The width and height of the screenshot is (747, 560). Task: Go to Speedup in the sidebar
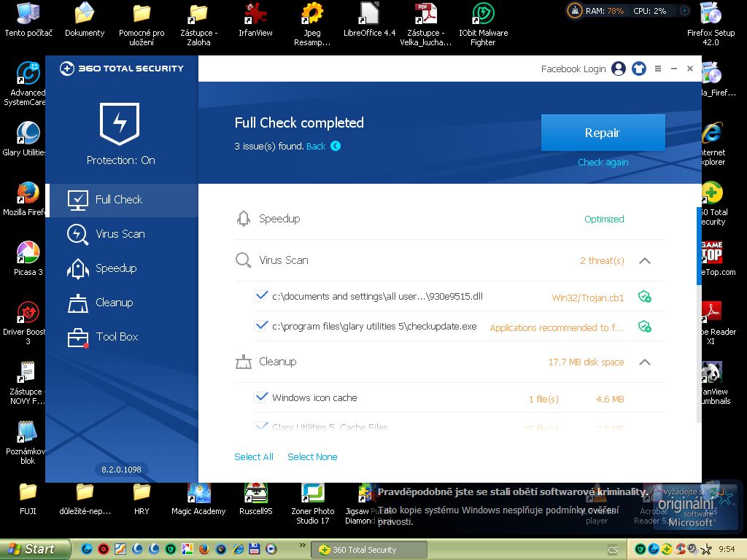point(122,268)
